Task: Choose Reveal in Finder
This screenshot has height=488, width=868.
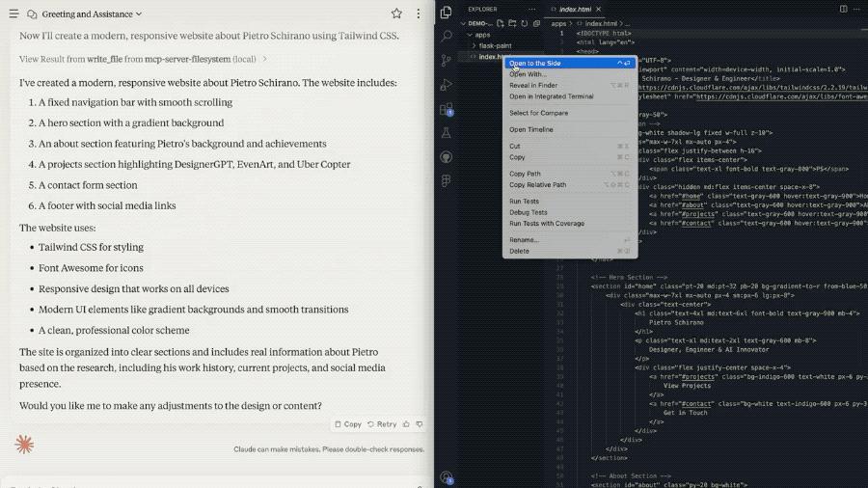Action: tap(570, 85)
